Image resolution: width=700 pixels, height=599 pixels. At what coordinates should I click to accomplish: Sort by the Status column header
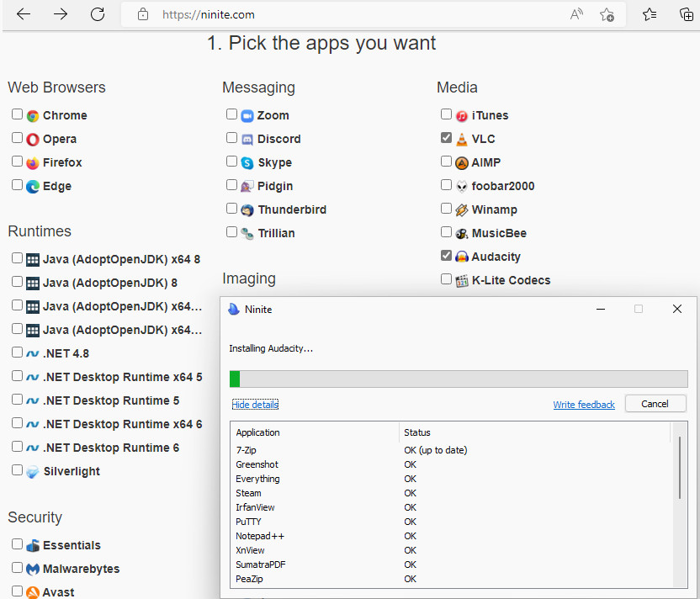(x=417, y=432)
